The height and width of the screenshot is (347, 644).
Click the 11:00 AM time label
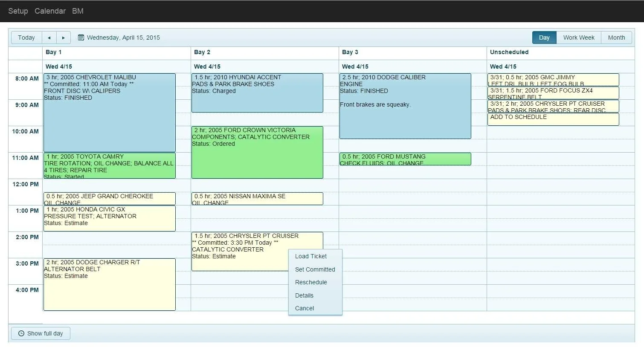pos(25,158)
